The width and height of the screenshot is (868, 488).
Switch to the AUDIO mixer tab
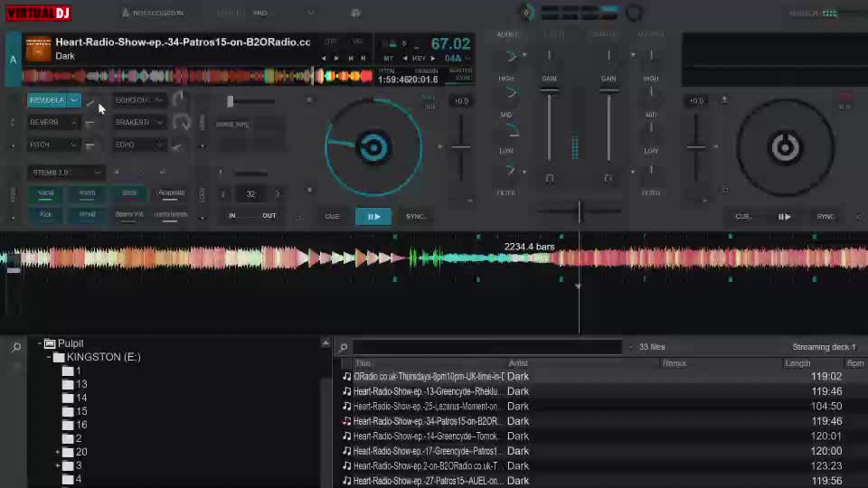click(507, 34)
